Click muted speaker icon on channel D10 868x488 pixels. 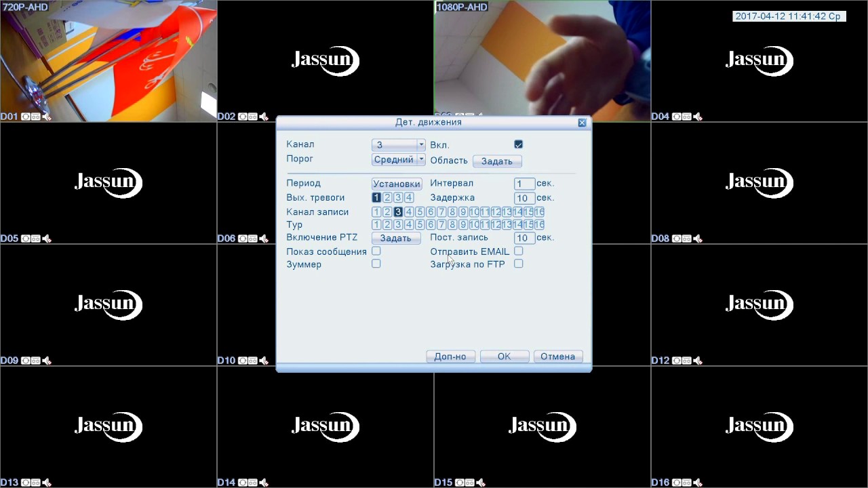pos(264,361)
